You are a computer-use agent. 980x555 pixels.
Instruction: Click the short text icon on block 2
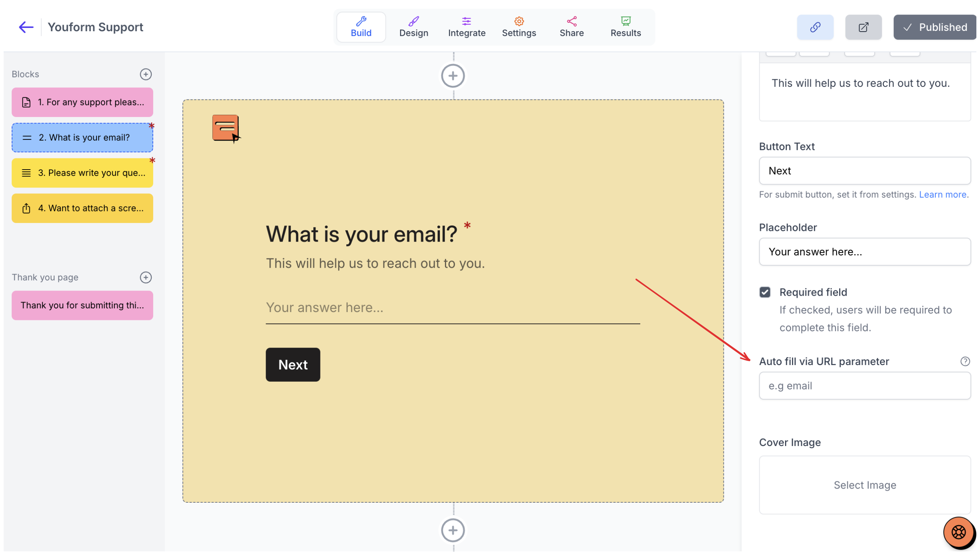[26, 138]
